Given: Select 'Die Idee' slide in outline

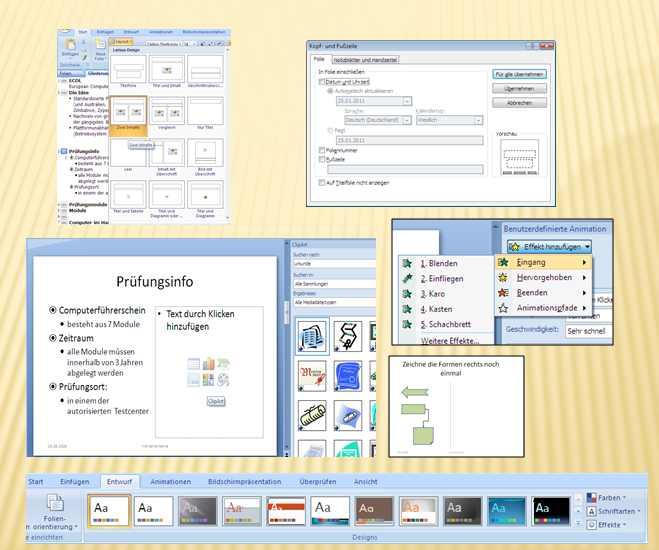Looking at the screenshot, I should click(x=79, y=92).
